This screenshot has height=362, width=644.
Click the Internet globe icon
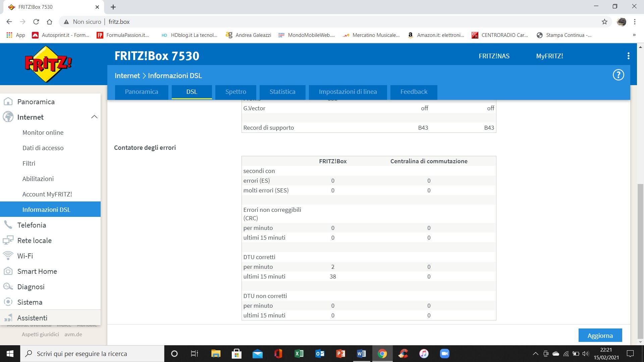click(x=8, y=117)
